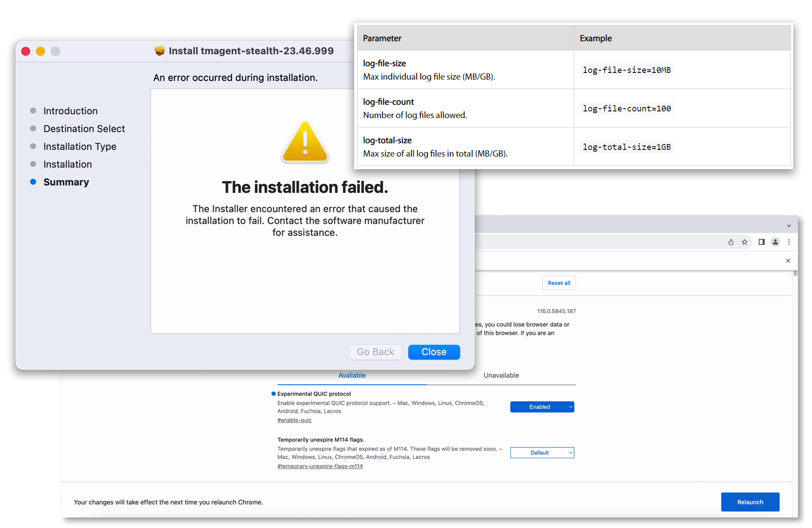The width and height of the screenshot is (812, 528).
Task: Close the installer window with red button
Action: coord(26,51)
